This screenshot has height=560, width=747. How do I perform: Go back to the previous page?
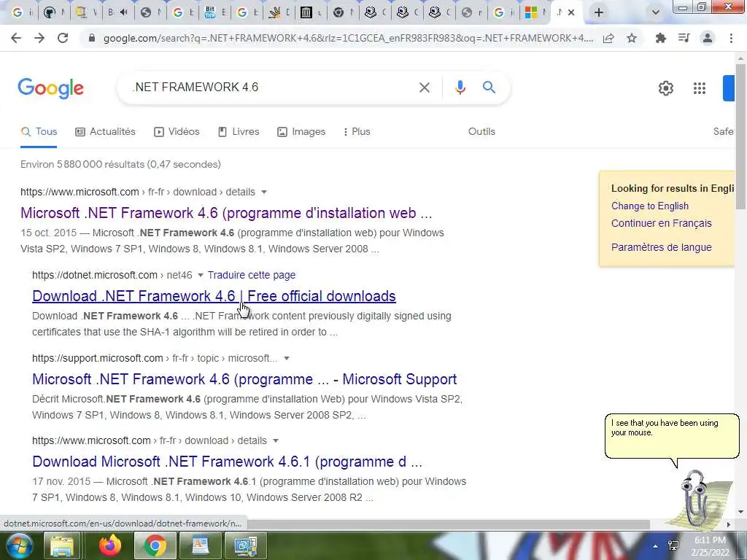16,38
